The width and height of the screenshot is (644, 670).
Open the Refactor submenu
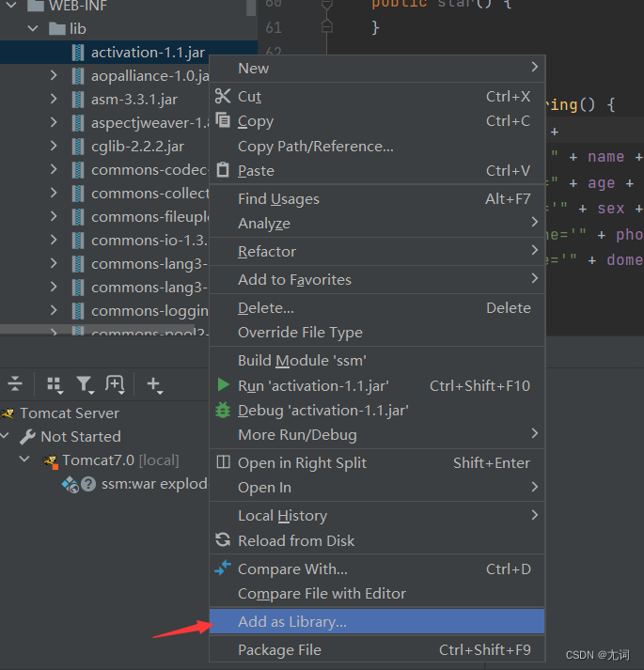pyautogui.click(x=377, y=251)
